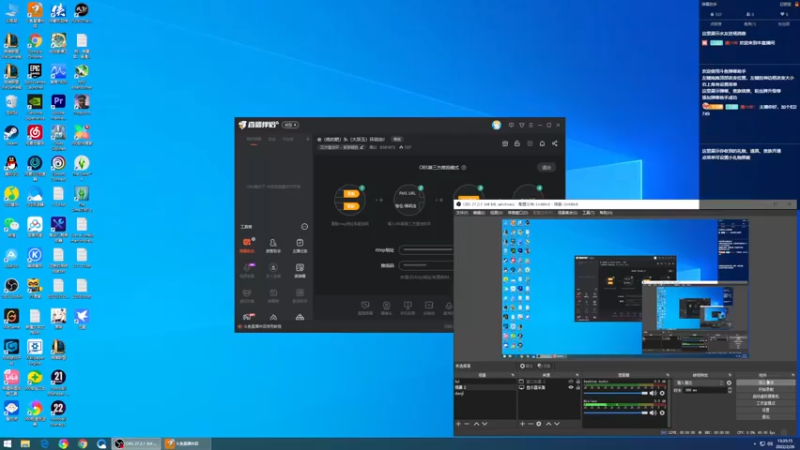Viewport: 800px width, 450px height.
Task: Click Start Recording button in OBS controls
Action: [x=766, y=389]
